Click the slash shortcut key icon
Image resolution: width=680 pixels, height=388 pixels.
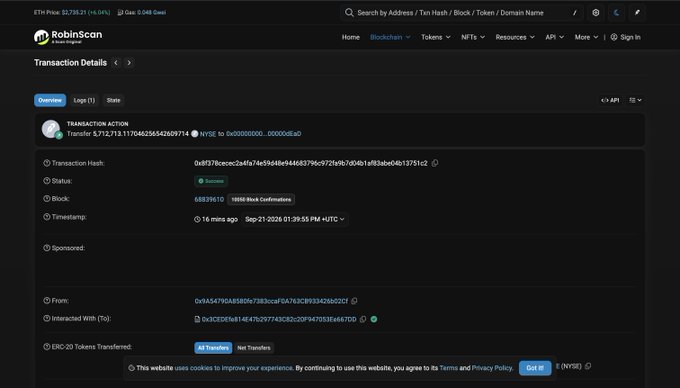pos(575,13)
